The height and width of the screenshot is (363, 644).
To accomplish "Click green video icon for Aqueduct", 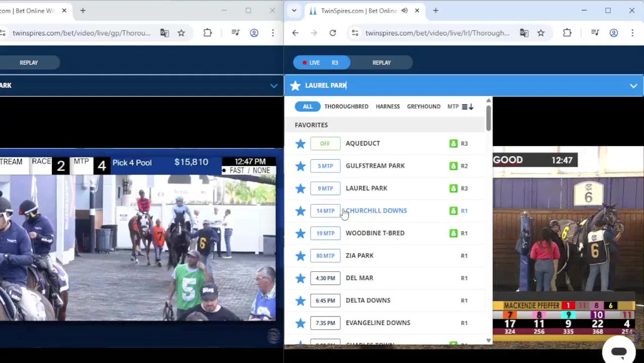I will tap(453, 144).
